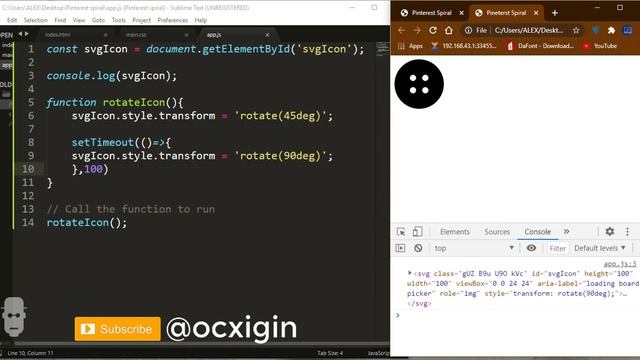Open the 192.168.43.1 bookmark
The image size is (640, 360).
click(464, 46)
